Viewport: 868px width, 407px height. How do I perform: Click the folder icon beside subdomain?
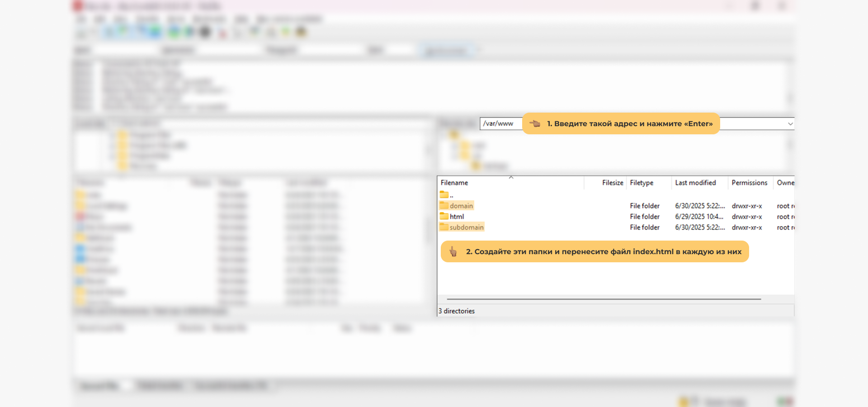444,227
